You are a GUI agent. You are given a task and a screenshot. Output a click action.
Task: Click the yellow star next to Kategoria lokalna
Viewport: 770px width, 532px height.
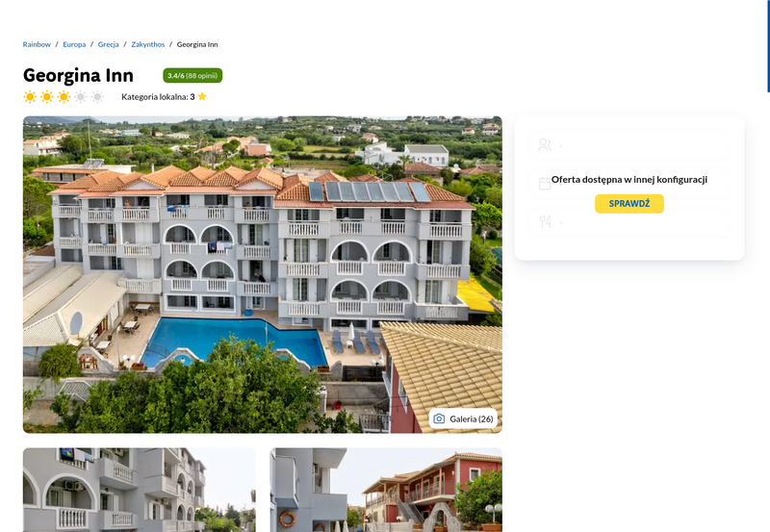coord(202,96)
